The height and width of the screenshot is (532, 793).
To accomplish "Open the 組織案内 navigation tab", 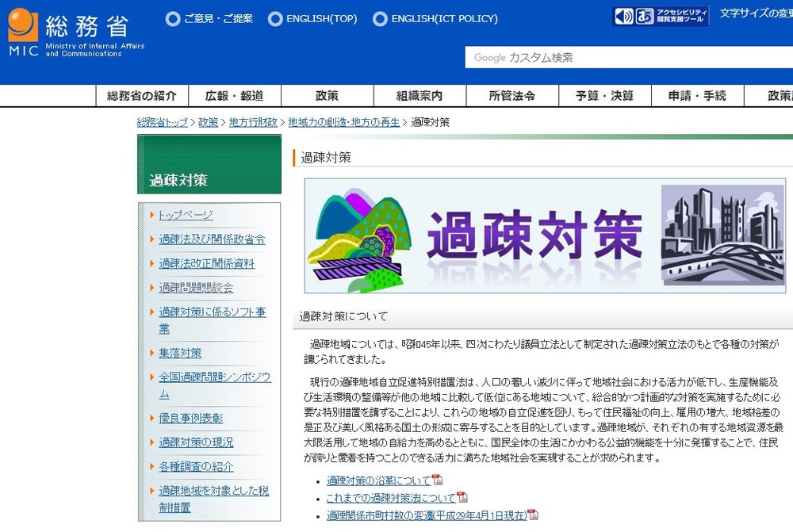I will (419, 95).
